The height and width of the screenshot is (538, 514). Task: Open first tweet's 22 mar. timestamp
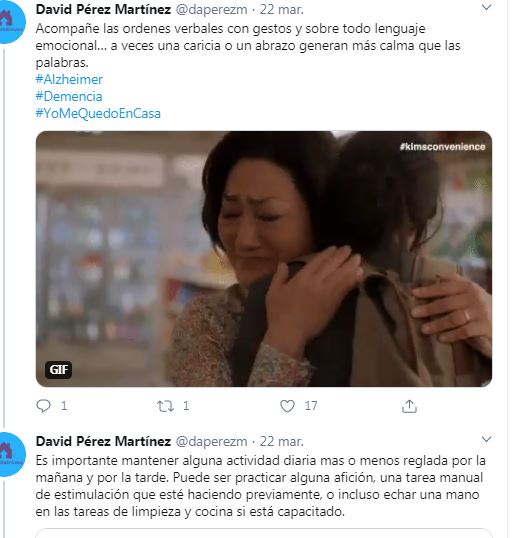tap(282, 10)
